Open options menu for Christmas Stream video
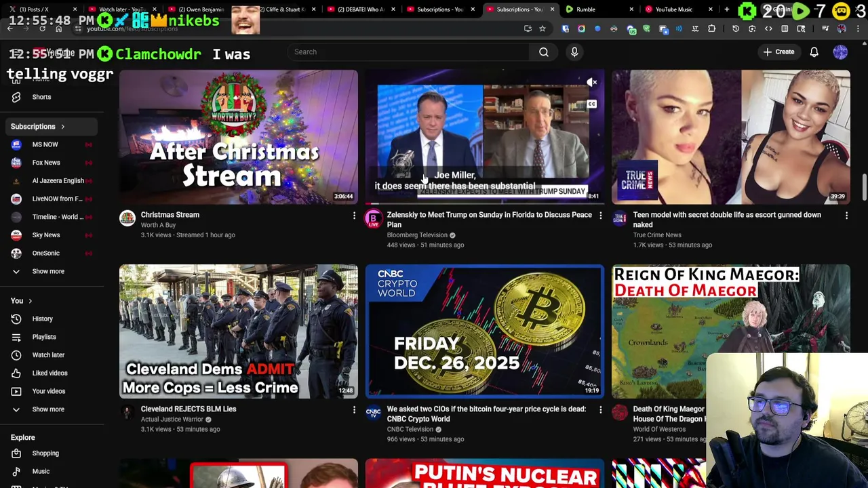Image resolution: width=868 pixels, height=488 pixels. pos(354,216)
